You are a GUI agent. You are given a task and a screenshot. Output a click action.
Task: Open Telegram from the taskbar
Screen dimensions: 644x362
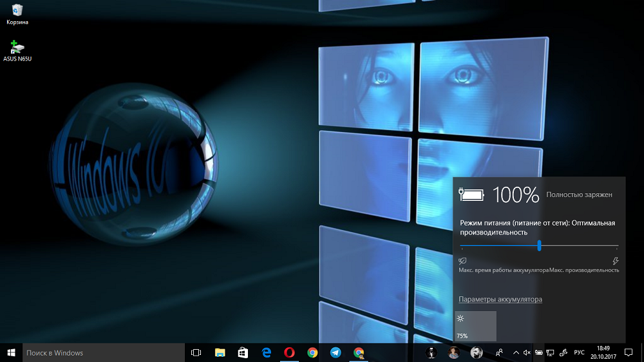pos(336,352)
